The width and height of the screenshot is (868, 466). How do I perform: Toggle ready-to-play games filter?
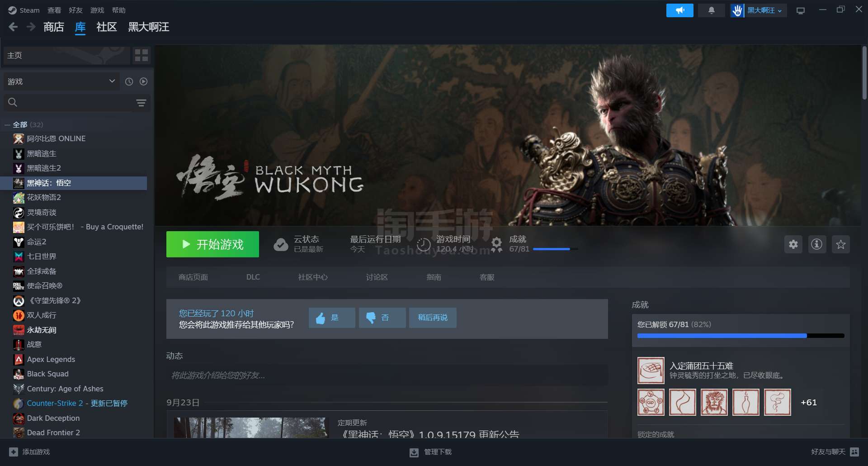(x=143, y=81)
